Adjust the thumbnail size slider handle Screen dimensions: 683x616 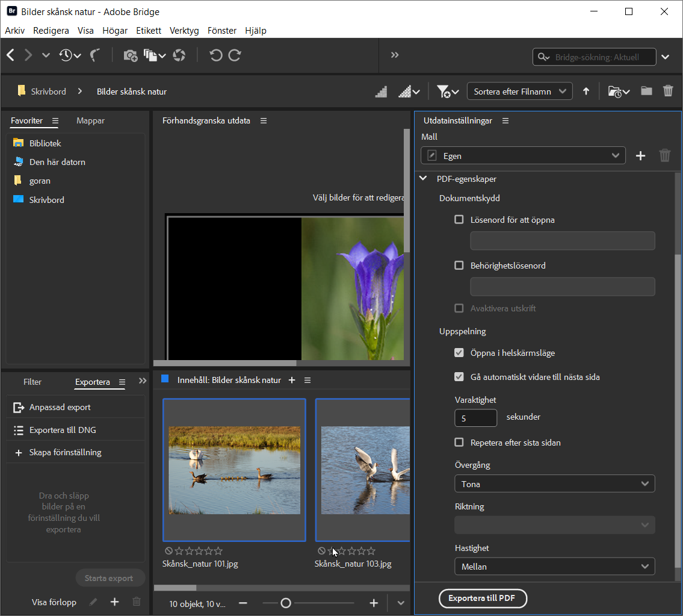tap(286, 603)
